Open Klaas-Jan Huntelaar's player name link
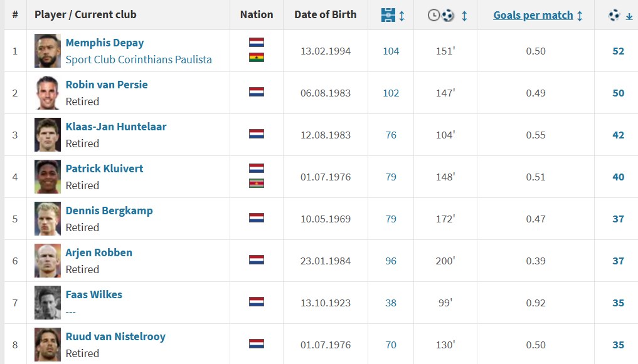The height and width of the screenshot is (364, 638). [x=116, y=127]
